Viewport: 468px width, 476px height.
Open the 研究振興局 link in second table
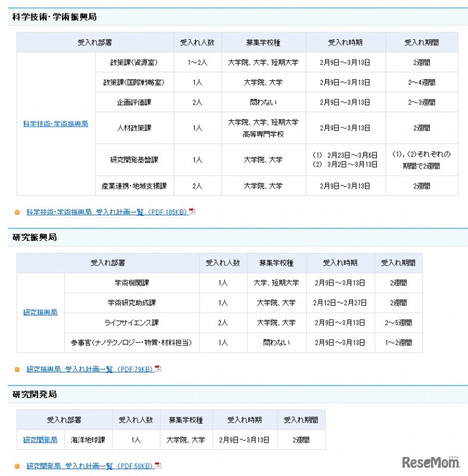pyautogui.click(x=40, y=312)
